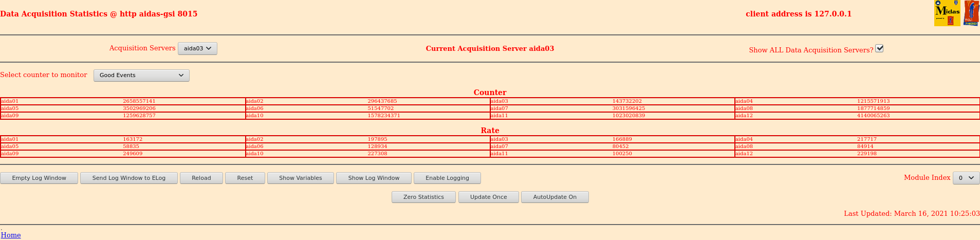The image size is (980, 240).
Task: Click Show Variables button
Action: point(301,178)
